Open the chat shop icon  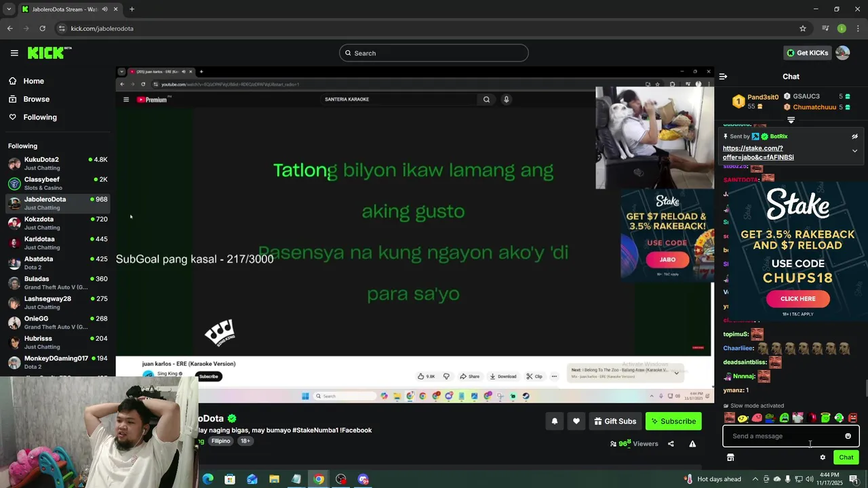tap(730, 457)
